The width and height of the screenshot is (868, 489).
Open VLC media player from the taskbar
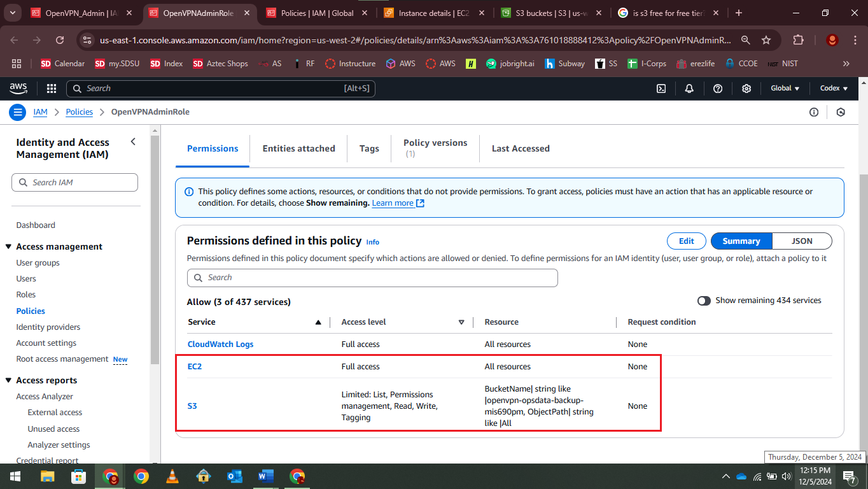tap(172, 476)
